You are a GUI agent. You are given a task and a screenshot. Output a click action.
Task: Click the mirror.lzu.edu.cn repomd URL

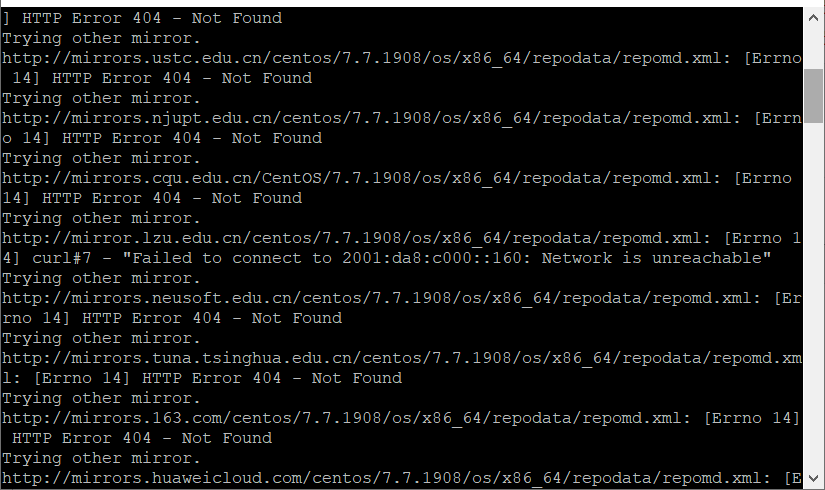352,238
